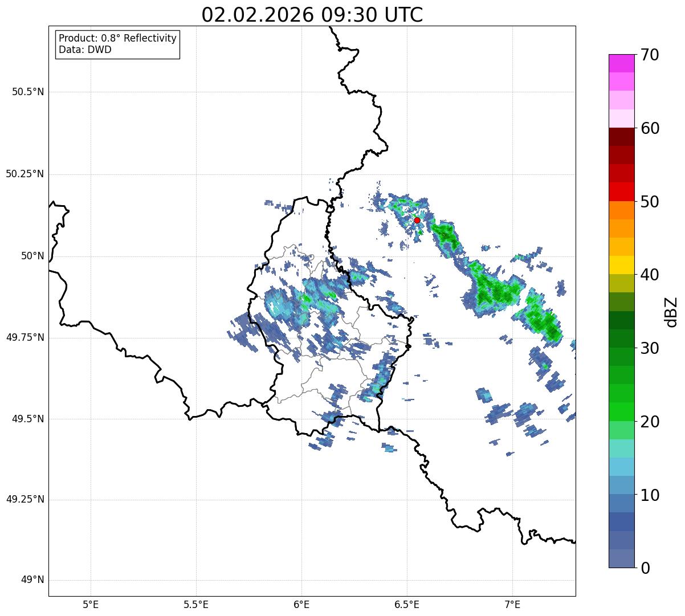
Task: Click the 6°E longitude label
Action: (x=301, y=605)
